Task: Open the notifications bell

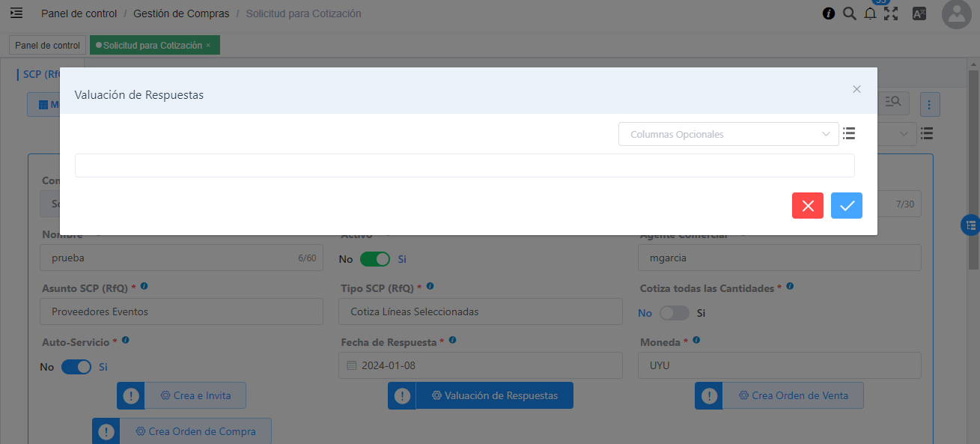Action: 870,13
